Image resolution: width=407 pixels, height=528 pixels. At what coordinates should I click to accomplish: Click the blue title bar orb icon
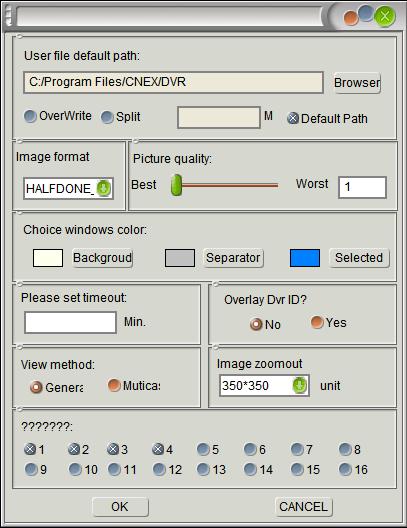[x=366, y=13]
